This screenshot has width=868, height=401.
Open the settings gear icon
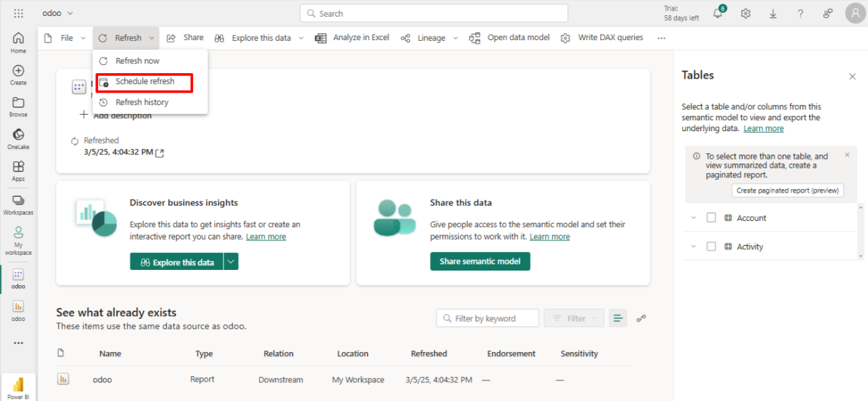click(745, 14)
